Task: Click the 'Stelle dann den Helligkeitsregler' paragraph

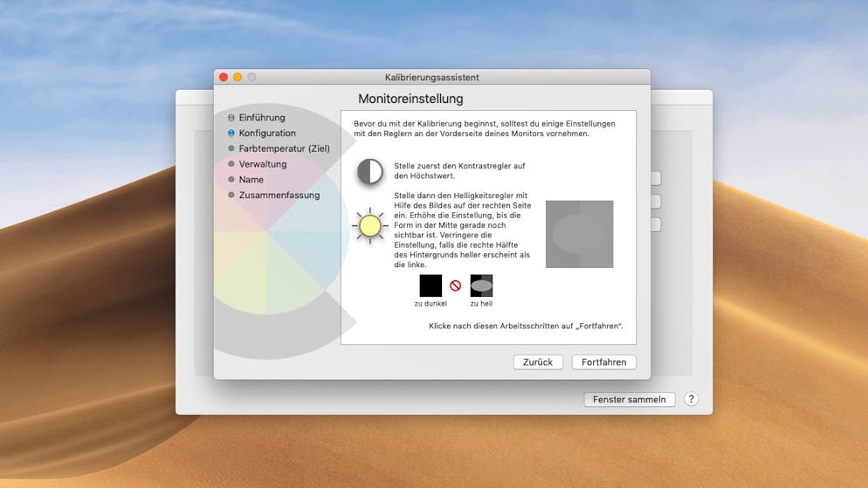Action: 462,230
